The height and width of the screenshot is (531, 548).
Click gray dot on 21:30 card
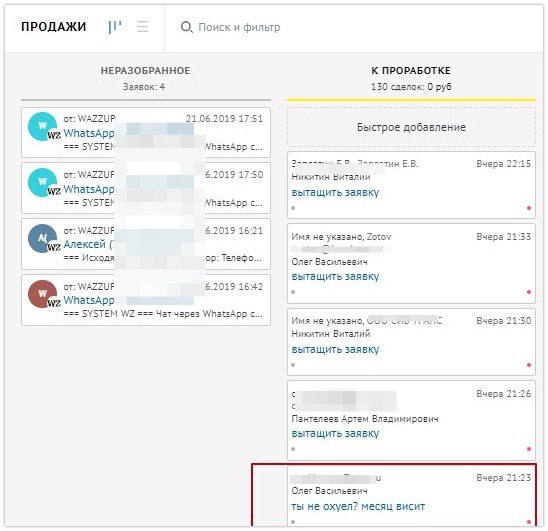[x=293, y=365]
